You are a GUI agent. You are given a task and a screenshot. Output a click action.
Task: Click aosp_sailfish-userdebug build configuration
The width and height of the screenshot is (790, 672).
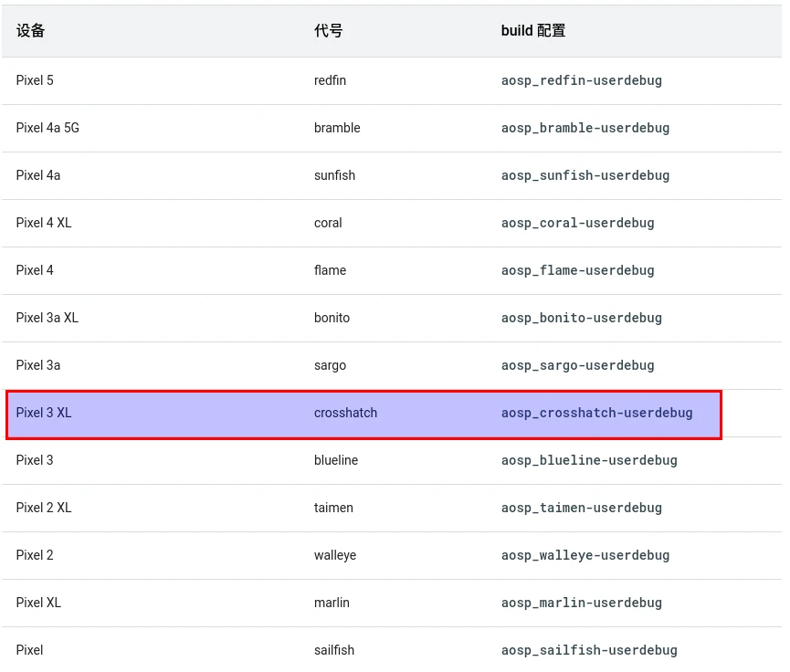[x=589, y=650]
